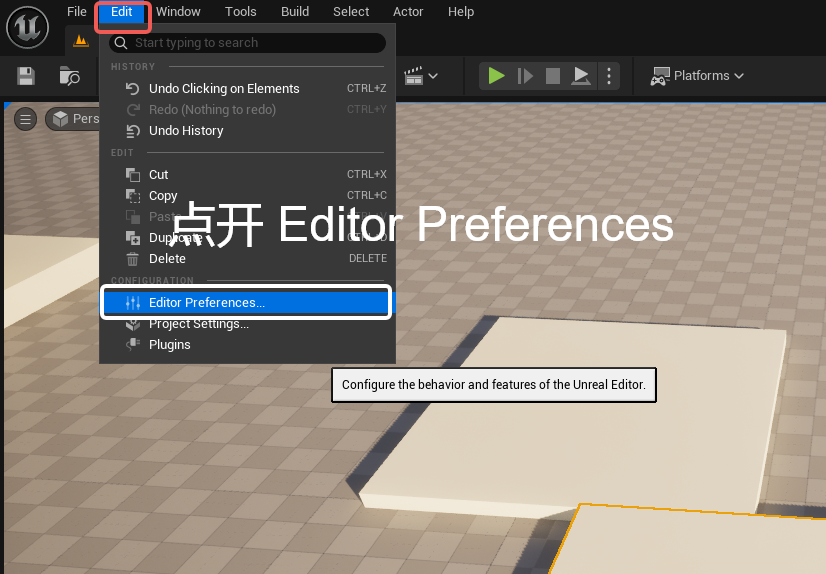Open Project Settings...
The height and width of the screenshot is (574, 826).
click(x=248, y=323)
